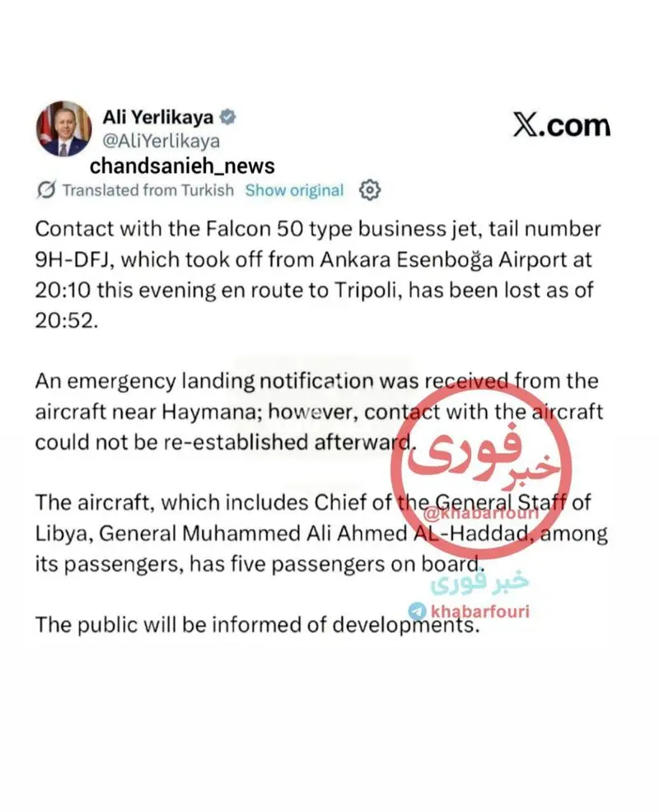Open the translation settings gear icon
The height and width of the screenshot is (812, 659).
(370, 190)
